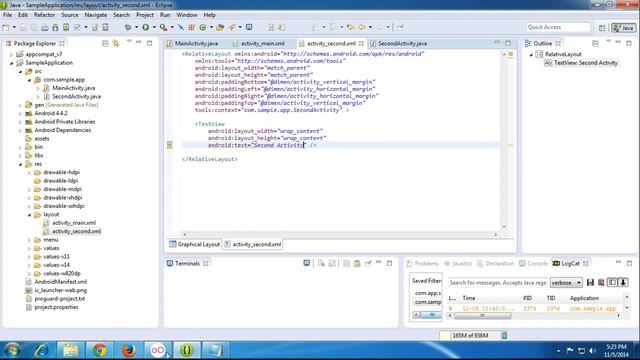
Task: Click the Open Perspective icon
Action: click(602, 28)
